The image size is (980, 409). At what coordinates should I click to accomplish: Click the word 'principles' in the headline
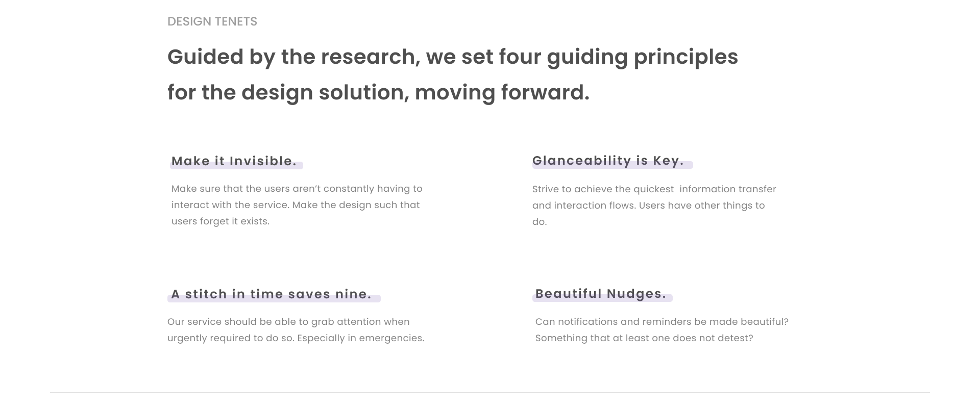(x=686, y=57)
